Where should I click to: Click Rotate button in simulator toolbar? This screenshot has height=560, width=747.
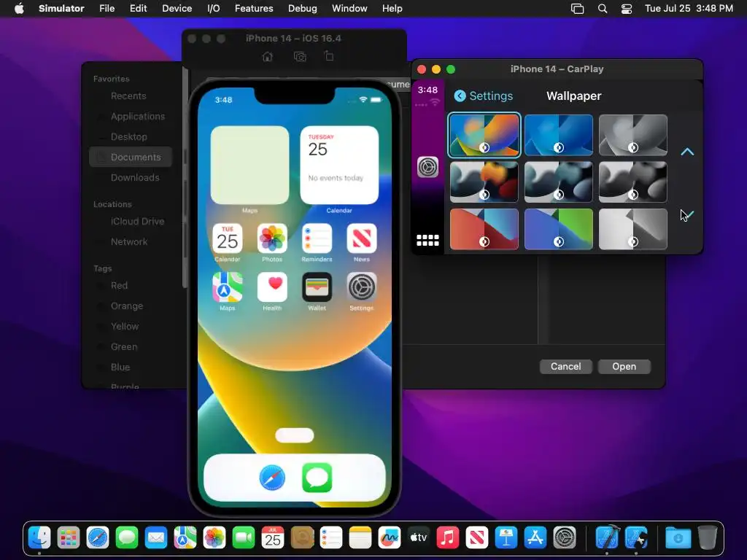pyautogui.click(x=329, y=56)
